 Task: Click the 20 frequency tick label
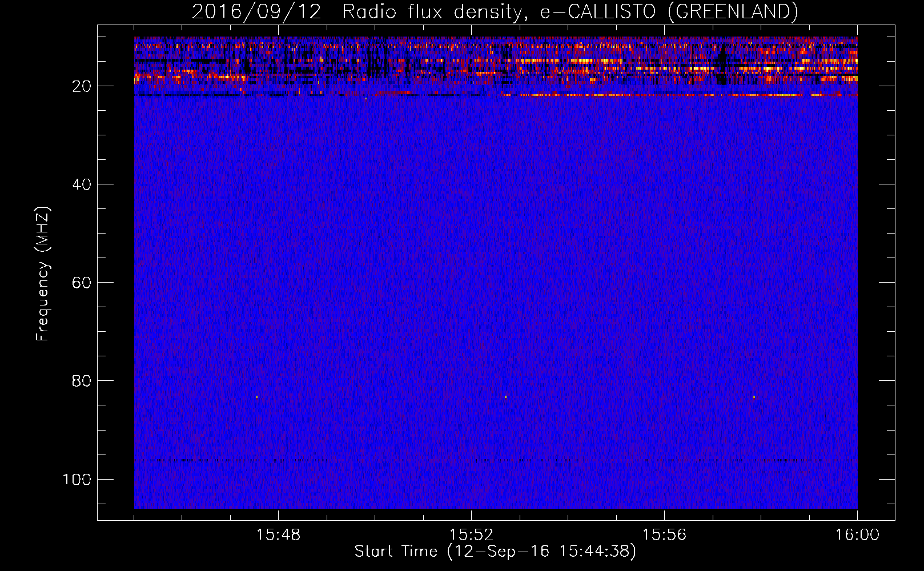[x=82, y=86]
